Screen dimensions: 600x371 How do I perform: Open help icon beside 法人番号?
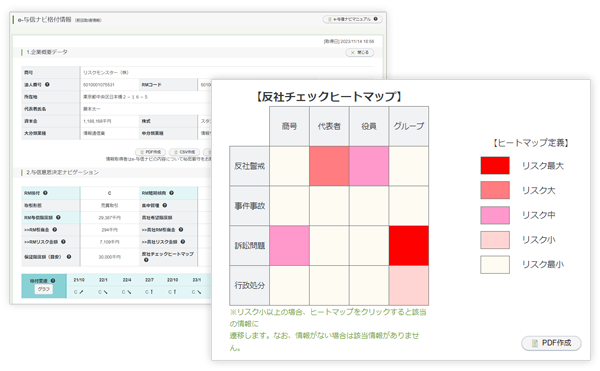[x=47, y=85]
